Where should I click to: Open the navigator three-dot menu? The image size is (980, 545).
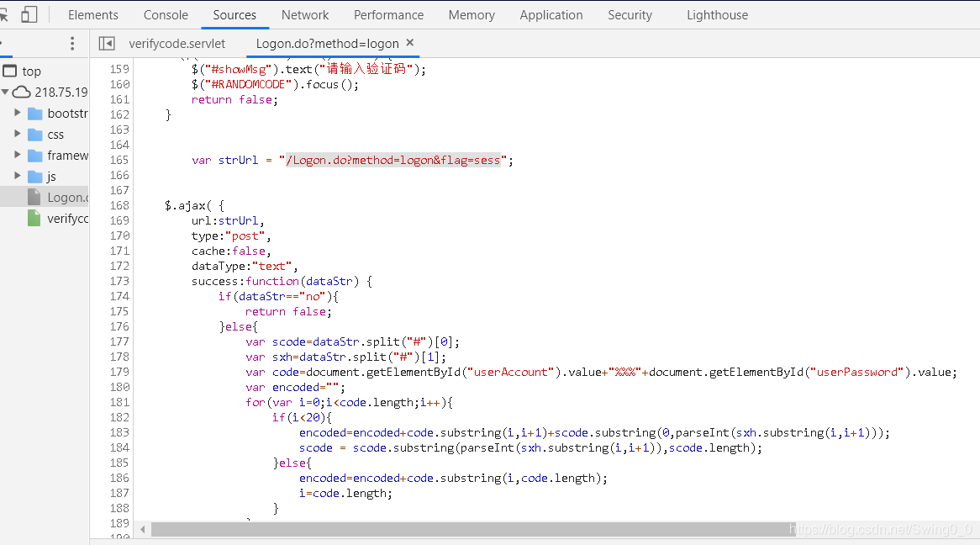click(x=72, y=43)
